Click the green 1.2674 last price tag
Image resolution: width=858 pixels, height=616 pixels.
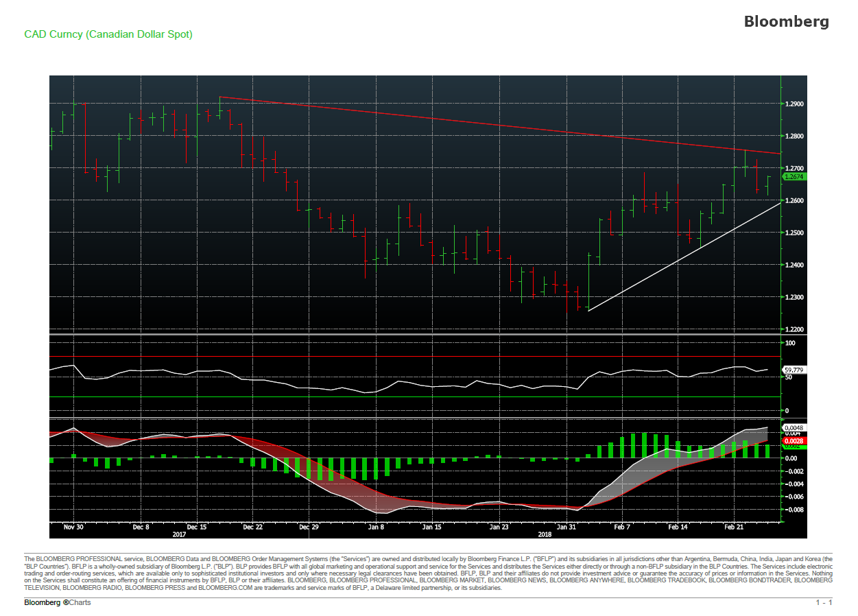[794, 177]
